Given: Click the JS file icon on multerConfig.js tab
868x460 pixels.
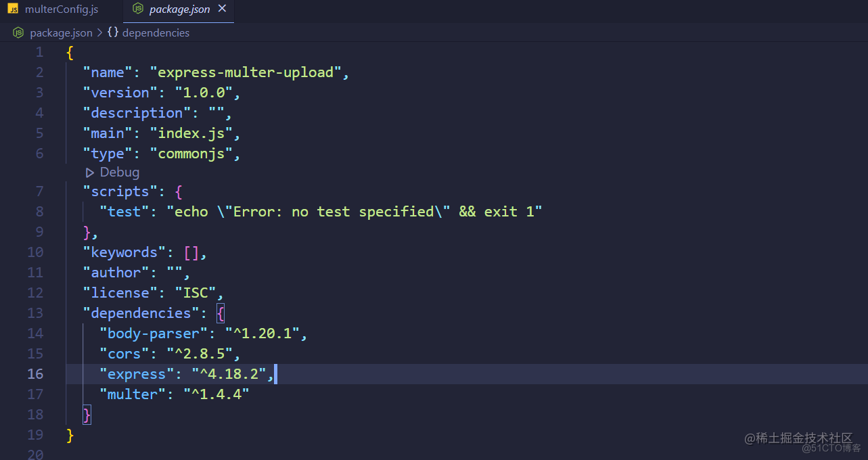Looking at the screenshot, I should [x=12, y=9].
